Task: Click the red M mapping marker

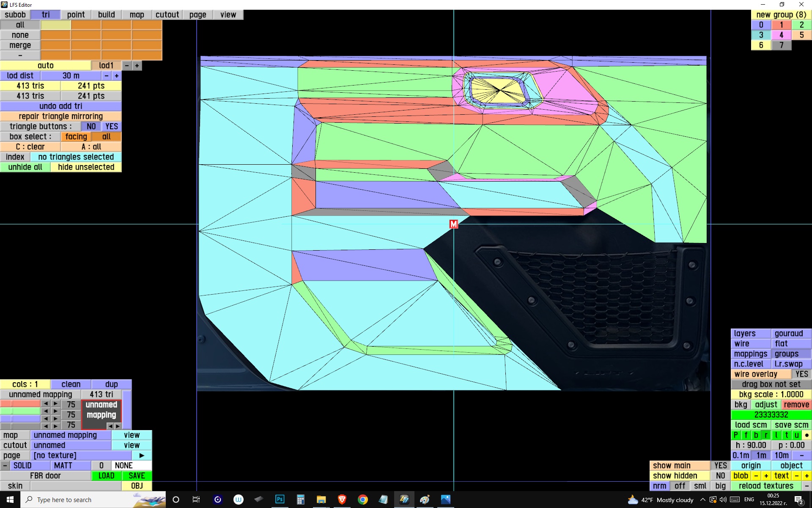Action: pos(453,224)
